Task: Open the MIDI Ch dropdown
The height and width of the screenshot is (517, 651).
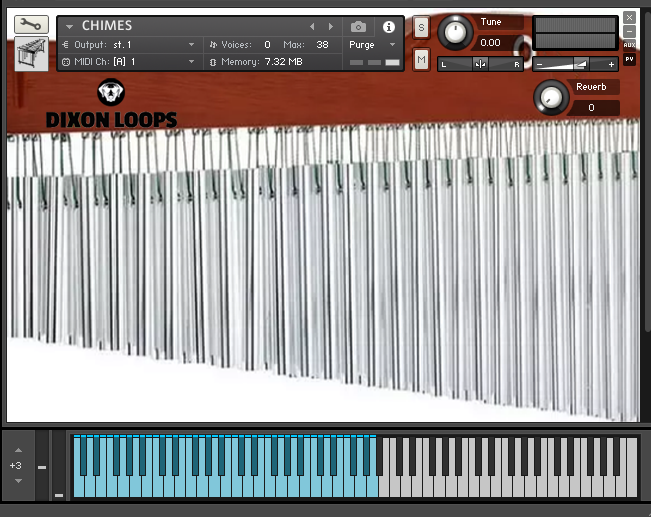Action: point(191,62)
